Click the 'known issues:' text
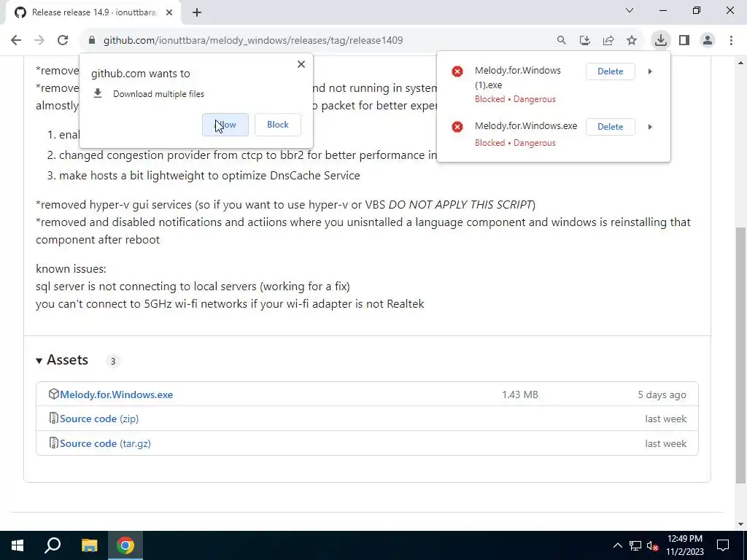Viewport: 747px width, 560px height. point(71,268)
